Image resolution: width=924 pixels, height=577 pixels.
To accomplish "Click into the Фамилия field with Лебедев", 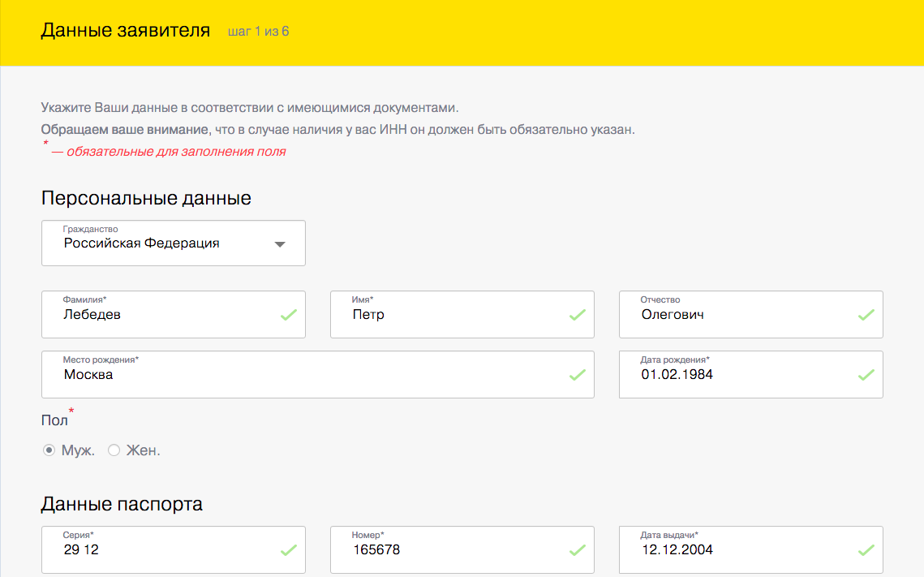I will [162, 315].
